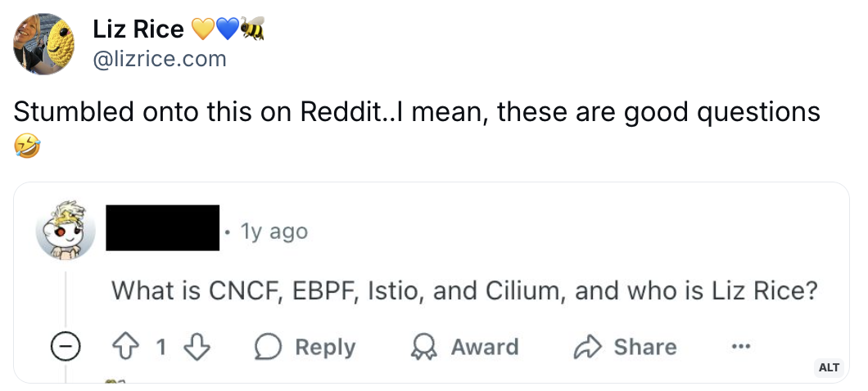Click the Reddit commenter's Snoo avatar
The width and height of the screenshot is (868, 391).
click(x=66, y=231)
